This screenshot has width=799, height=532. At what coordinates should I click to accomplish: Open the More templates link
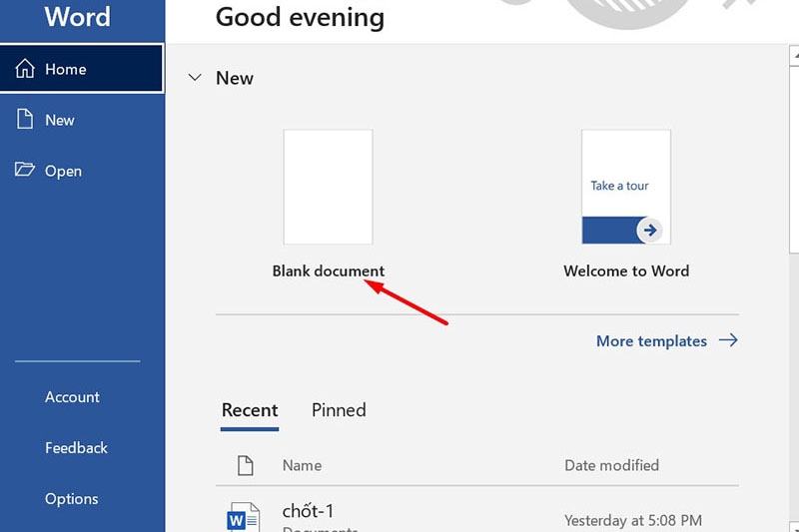[x=667, y=340]
